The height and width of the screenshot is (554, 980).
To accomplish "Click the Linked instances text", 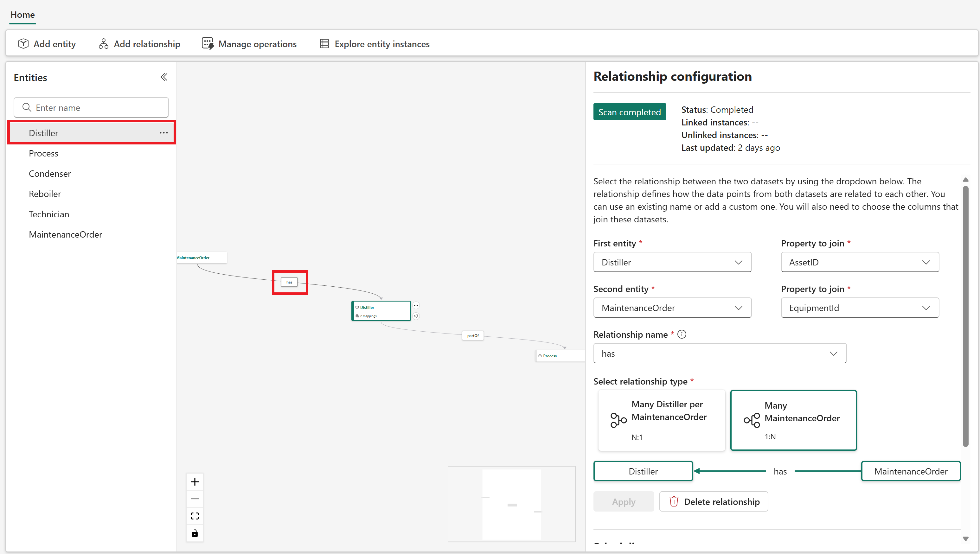I will pos(720,122).
